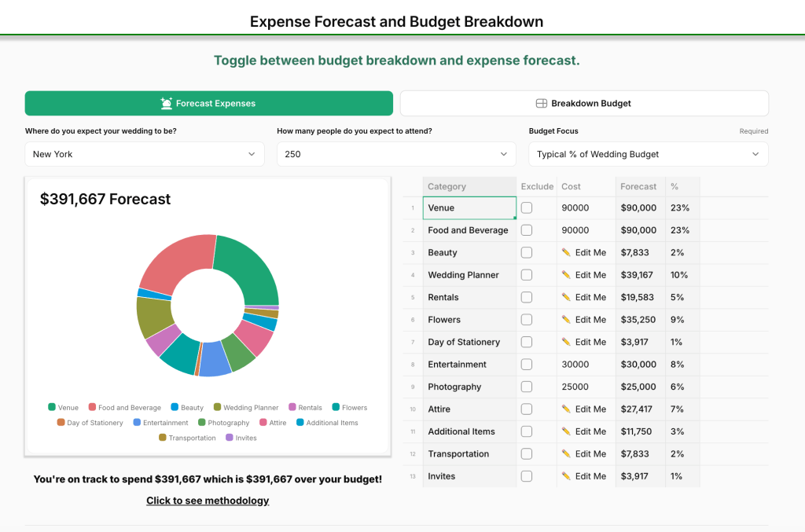
Task: Switch to Breakdown Budget tab
Action: click(x=584, y=103)
